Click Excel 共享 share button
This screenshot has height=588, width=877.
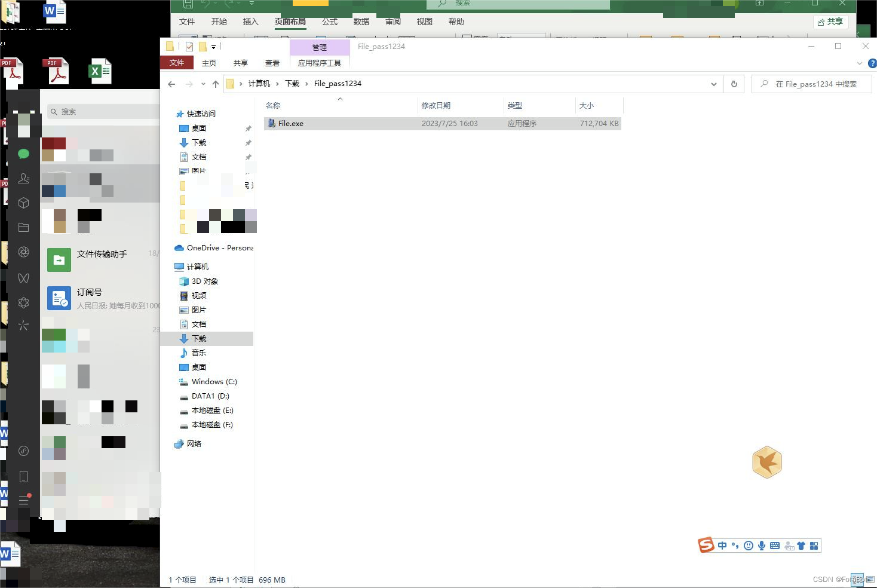coord(831,22)
